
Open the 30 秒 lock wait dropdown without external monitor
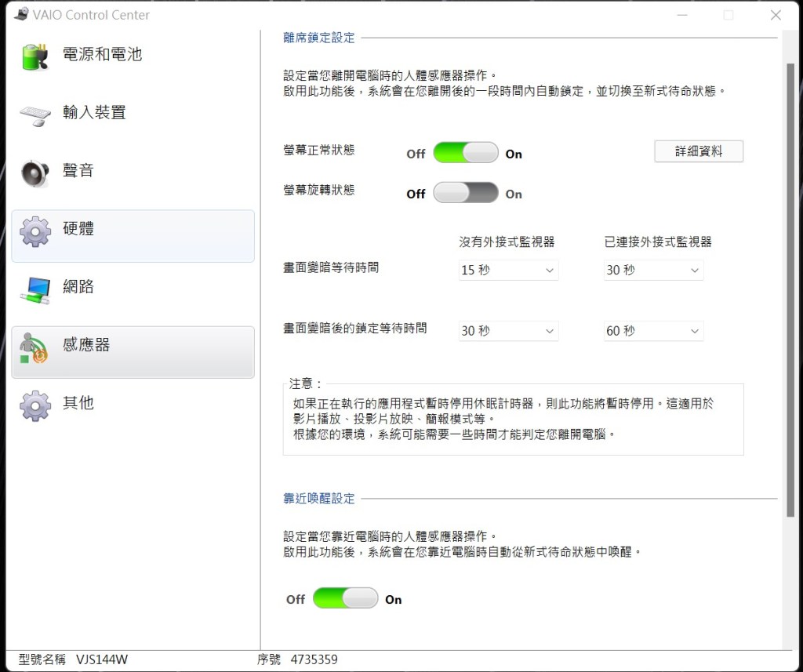508,331
